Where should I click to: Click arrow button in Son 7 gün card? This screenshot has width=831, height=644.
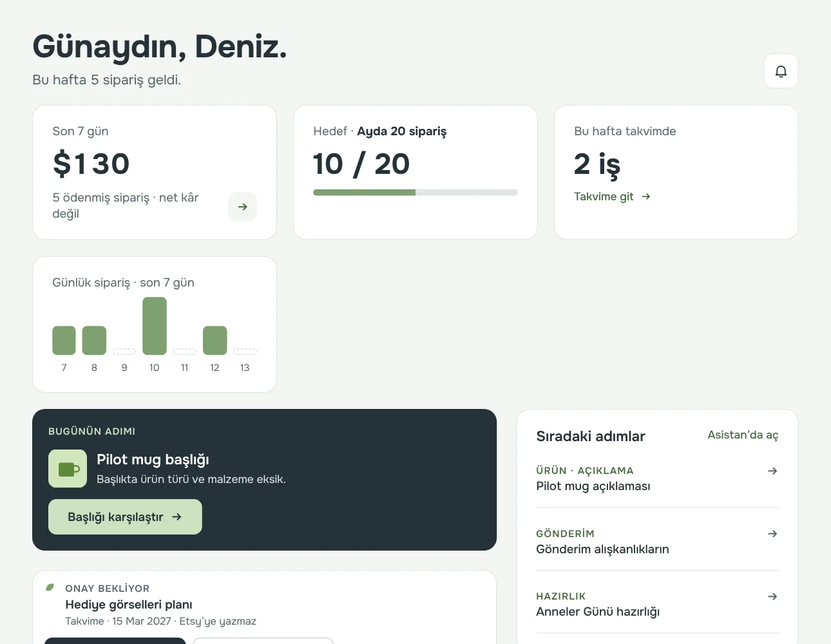pyautogui.click(x=242, y=207)
